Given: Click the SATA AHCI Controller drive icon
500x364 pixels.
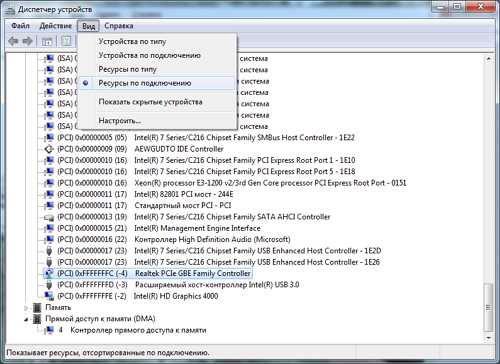Looking at the screenshot, I should [x=49, y=217].
